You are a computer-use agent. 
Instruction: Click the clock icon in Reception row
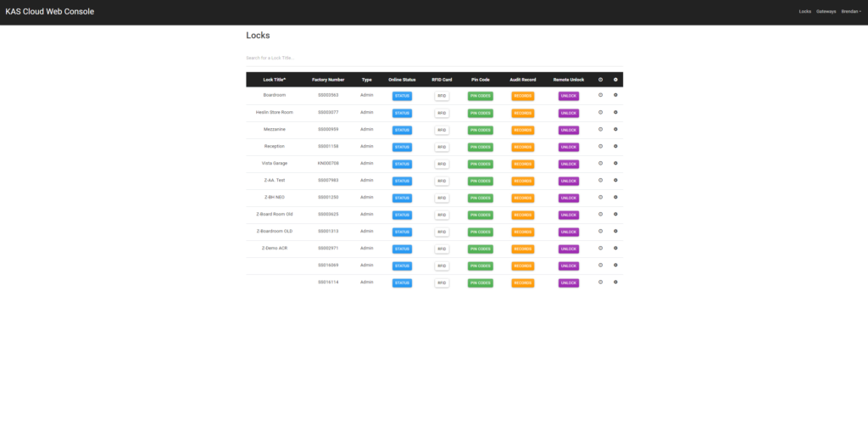(x=600, y=146)
